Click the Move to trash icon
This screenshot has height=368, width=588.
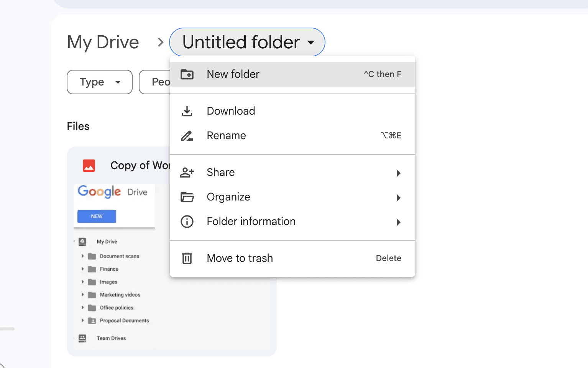tap(187, 258)
